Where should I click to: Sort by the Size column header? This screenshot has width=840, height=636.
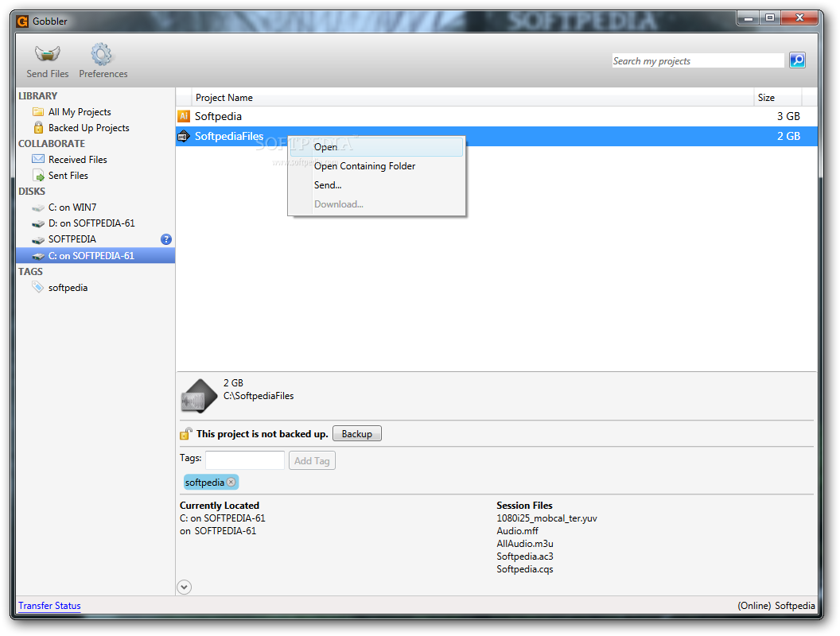[x=778, y=98]
